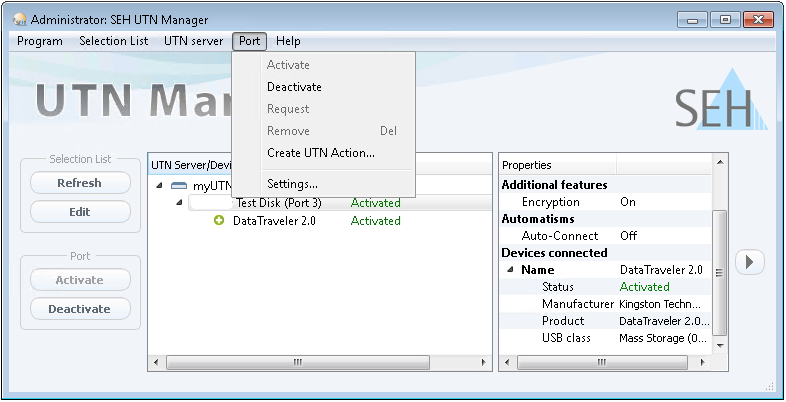Click the SEH logo in the header
This screenshot has height=402, width=786.
[x=714, y=106]
